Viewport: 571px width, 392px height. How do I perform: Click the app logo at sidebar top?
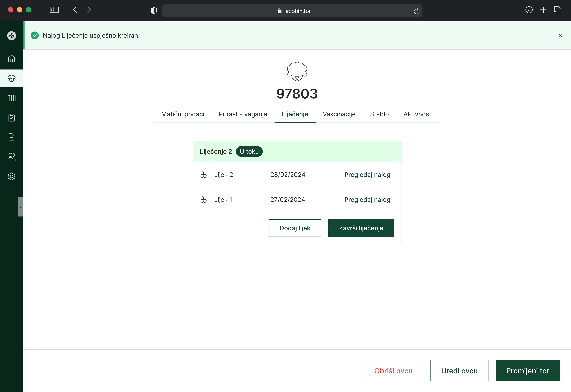coord(12,36)
